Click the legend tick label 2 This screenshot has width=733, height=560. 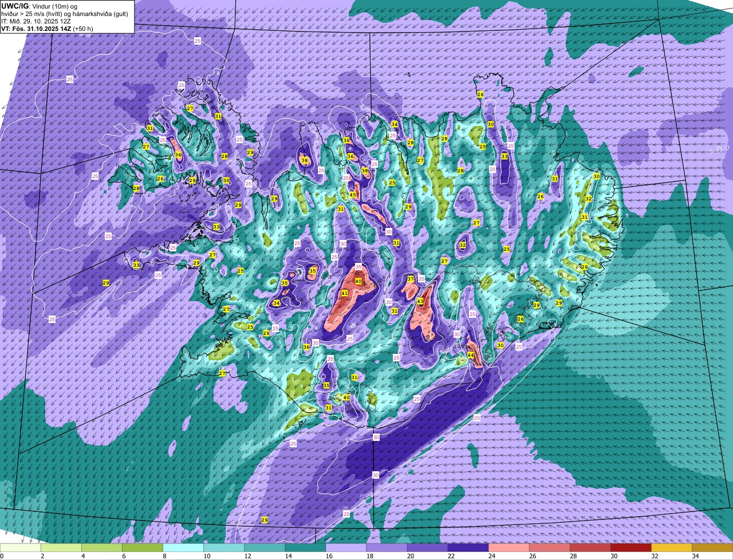pos(42,556)
